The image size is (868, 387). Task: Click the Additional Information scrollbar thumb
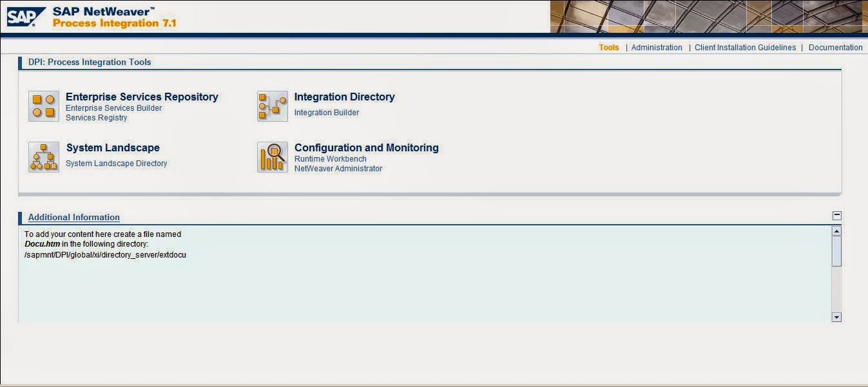[836, 251]
